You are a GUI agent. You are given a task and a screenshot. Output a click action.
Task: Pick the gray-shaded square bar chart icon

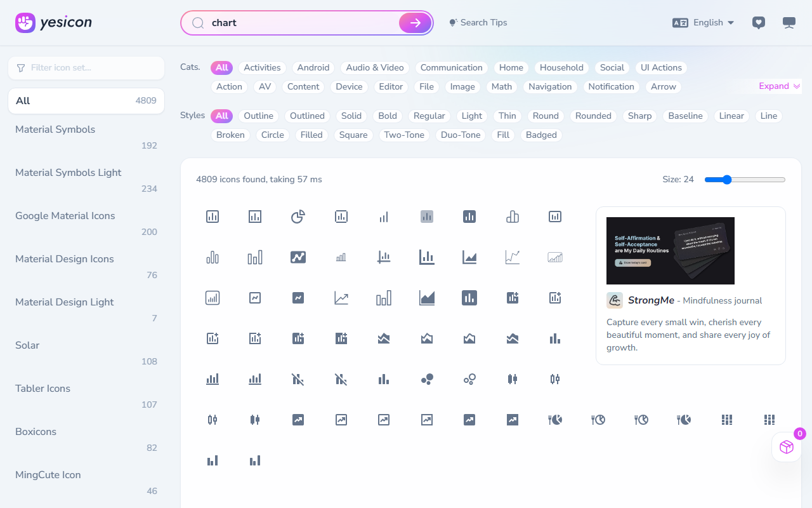(427, 217)
